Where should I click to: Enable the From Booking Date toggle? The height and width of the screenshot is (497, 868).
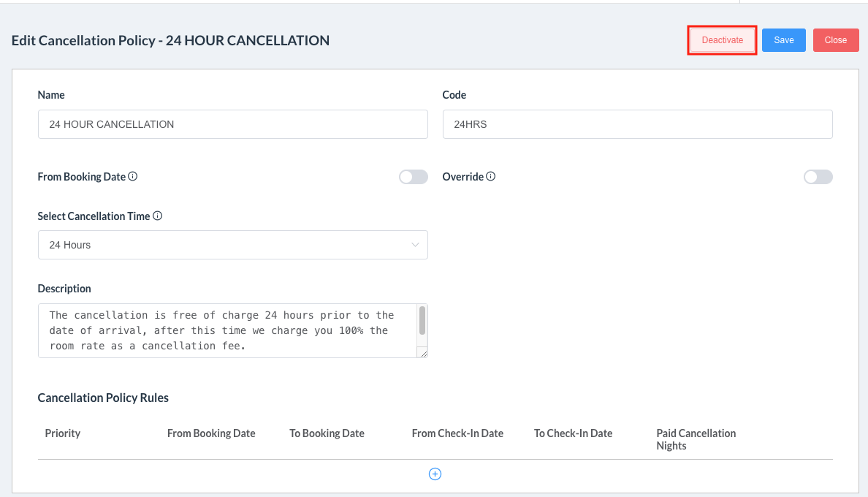(x=413, y=176)
